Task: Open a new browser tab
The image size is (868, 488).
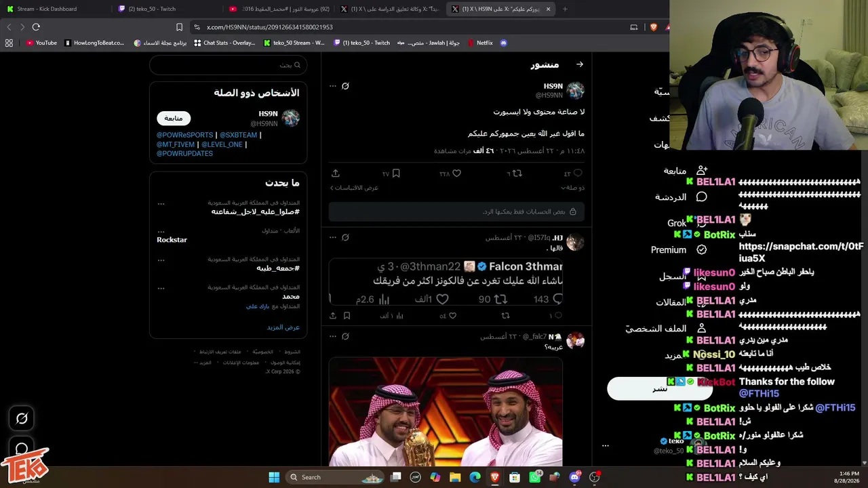Action: (x=565, y=9)
